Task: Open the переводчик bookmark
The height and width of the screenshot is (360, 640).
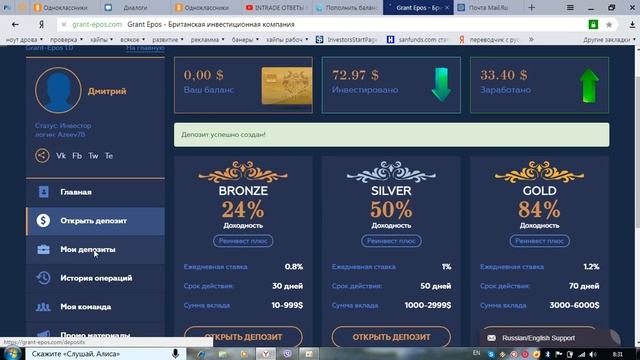Action: coord(488,40)
